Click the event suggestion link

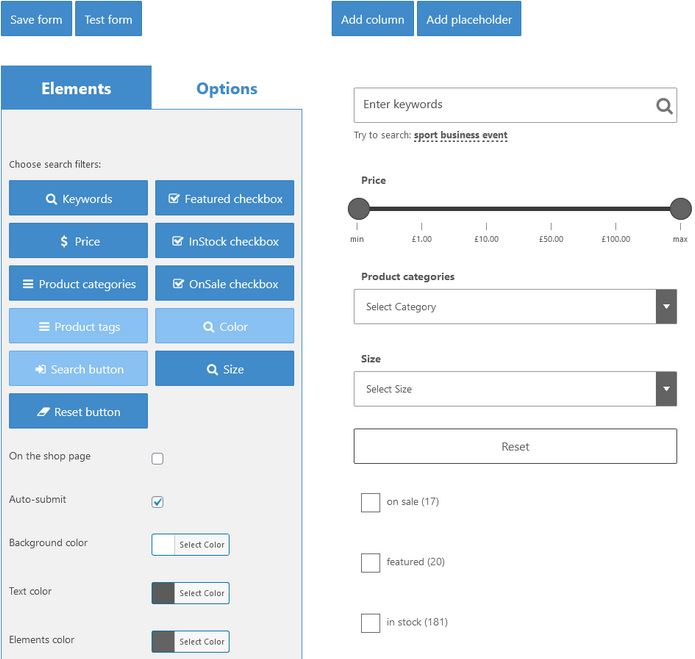point(495,135)
